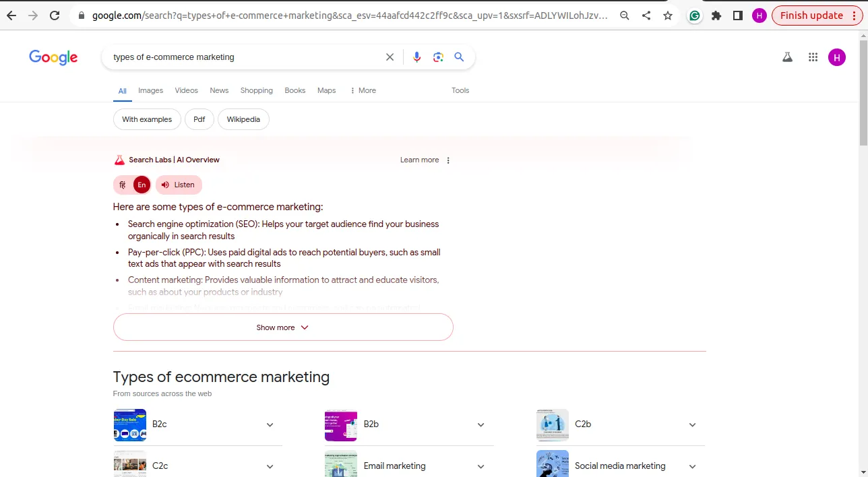The height and width of the screenshot is (477, 868).
Task: Click the voice search microphone icon
Action: click(416, 57)
